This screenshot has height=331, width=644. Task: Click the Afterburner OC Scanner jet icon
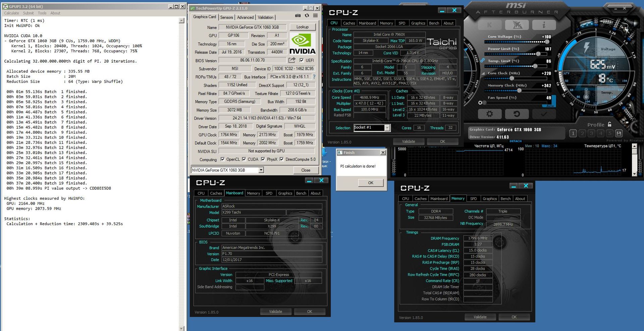pos(517,24)
